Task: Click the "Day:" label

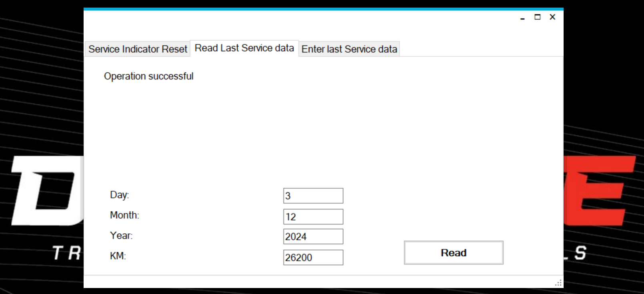Action: (119, 195)
